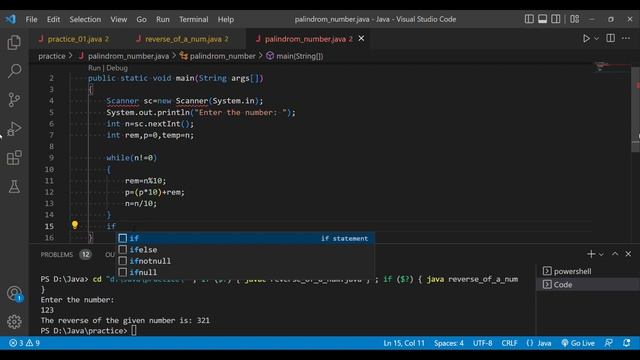Click UTF-8 encoding status
The height and width of the screenshot is (360, 640).
click(482, 343)
